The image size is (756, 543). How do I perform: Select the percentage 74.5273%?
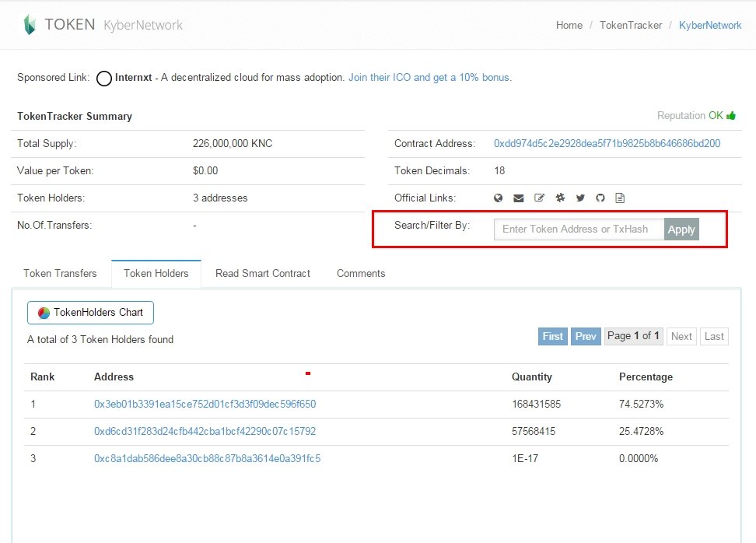pos(641,404)
